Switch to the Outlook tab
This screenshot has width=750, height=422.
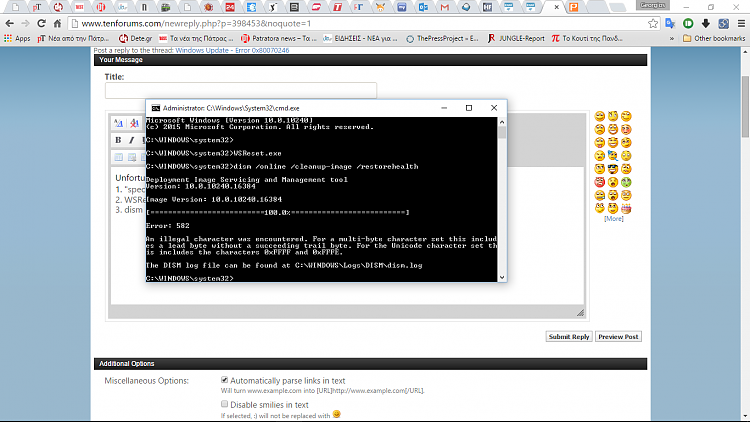[x=423, y=7]
